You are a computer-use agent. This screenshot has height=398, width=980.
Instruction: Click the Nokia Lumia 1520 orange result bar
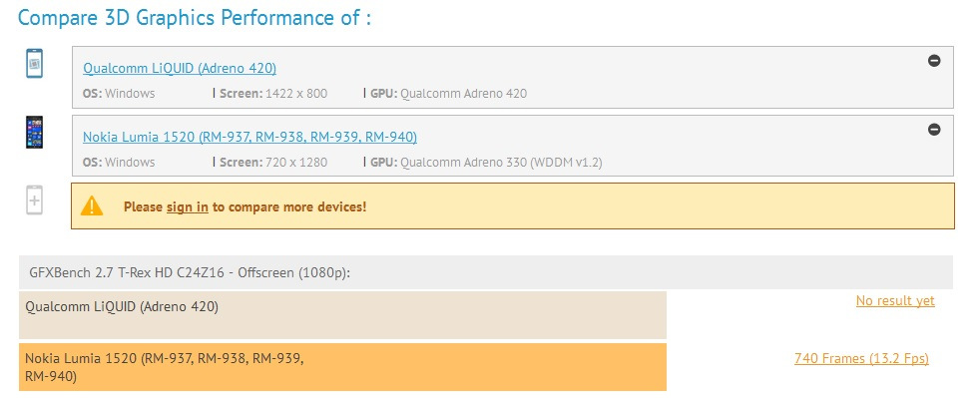click(342, 367)
